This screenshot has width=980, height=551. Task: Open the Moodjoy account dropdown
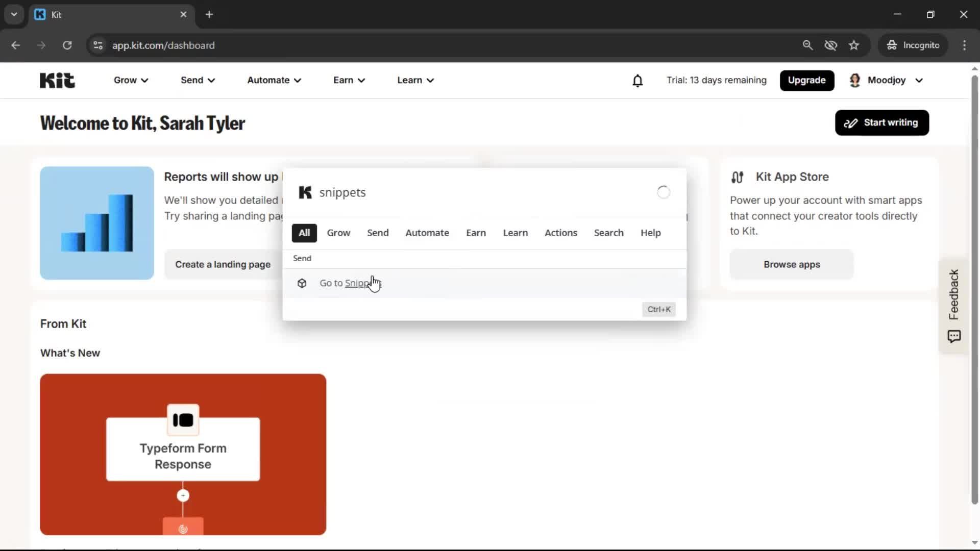pyautogui.click(x=886, y=80)
